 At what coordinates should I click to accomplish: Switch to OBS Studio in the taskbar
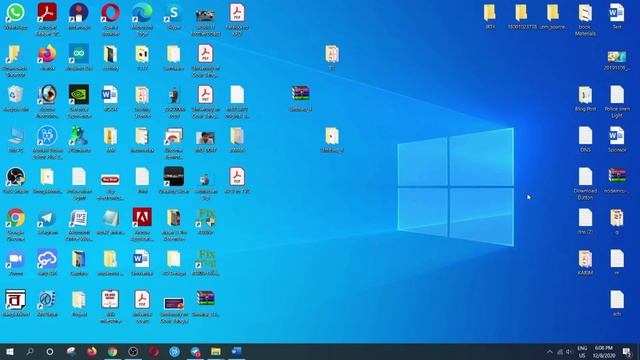[133, 351]
